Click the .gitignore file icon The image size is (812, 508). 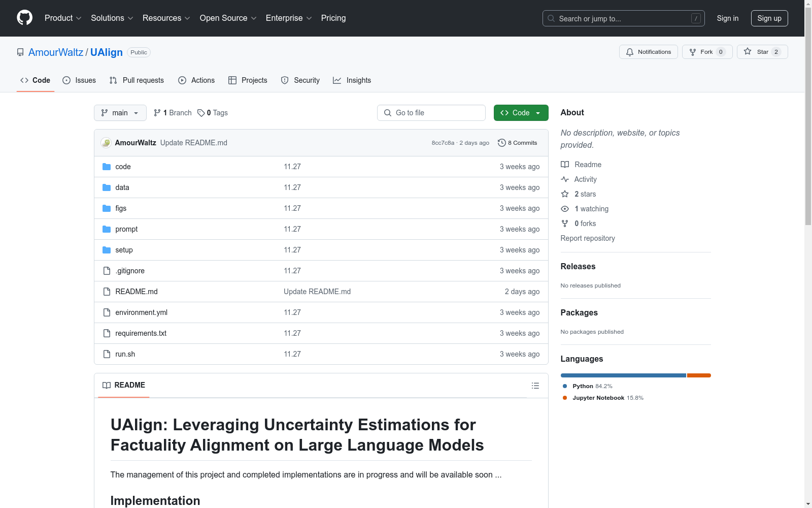(107, 271)
